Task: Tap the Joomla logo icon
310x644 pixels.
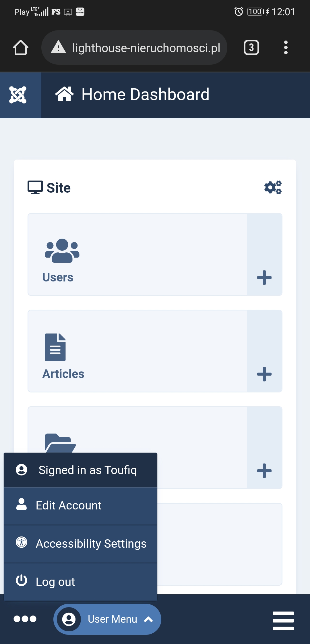Action: point(18,95)
